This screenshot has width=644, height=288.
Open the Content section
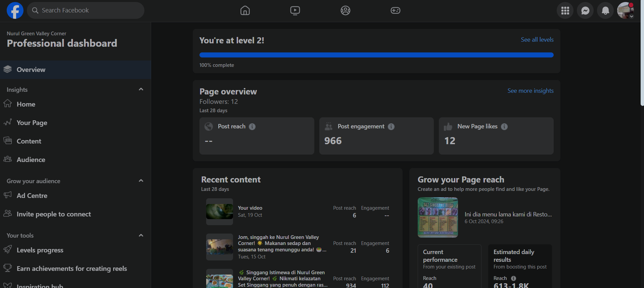(76, 141)
